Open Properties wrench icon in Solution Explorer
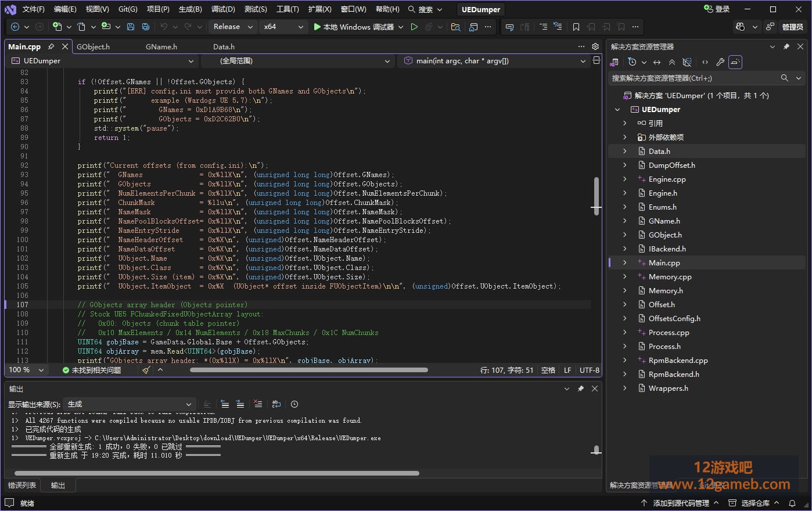Screen dimensions: 812x511 tap(720, 62)
